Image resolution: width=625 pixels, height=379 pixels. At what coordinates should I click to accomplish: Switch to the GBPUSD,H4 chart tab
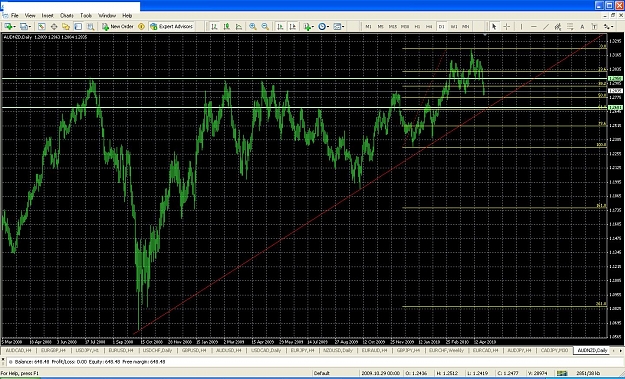(194, 350)
